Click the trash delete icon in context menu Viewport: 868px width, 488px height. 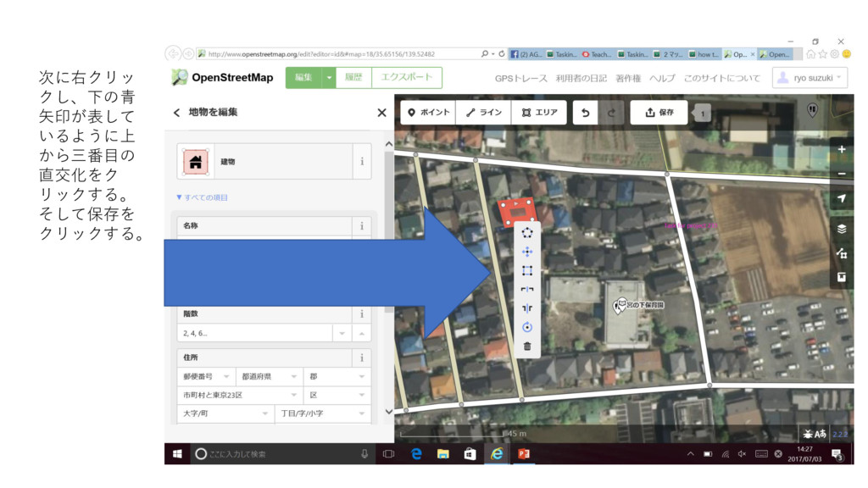527,346
